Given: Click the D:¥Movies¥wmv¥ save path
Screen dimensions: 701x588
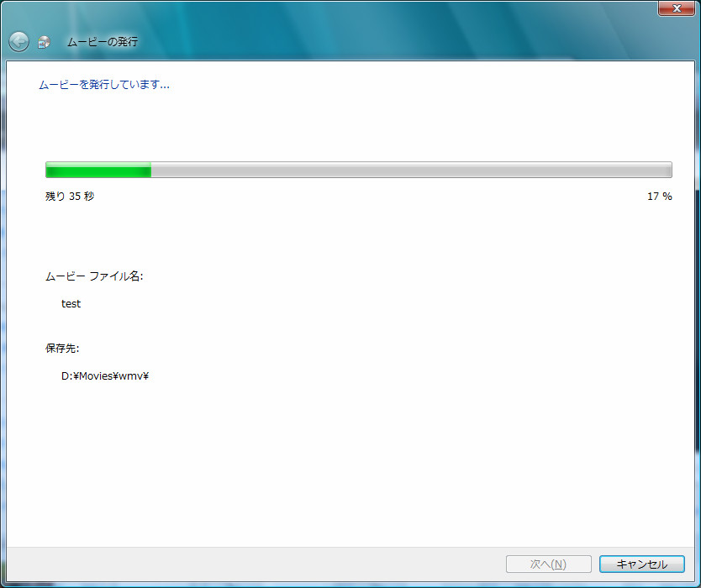Looking at the screenshot, I should click(105, 376).
